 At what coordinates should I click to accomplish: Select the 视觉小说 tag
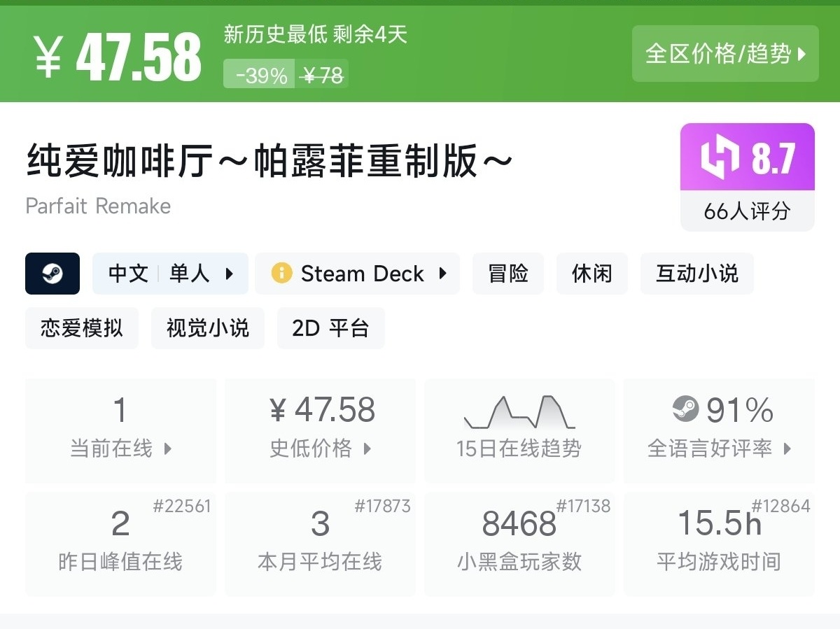pyautogui.click(x=208, y=328)
